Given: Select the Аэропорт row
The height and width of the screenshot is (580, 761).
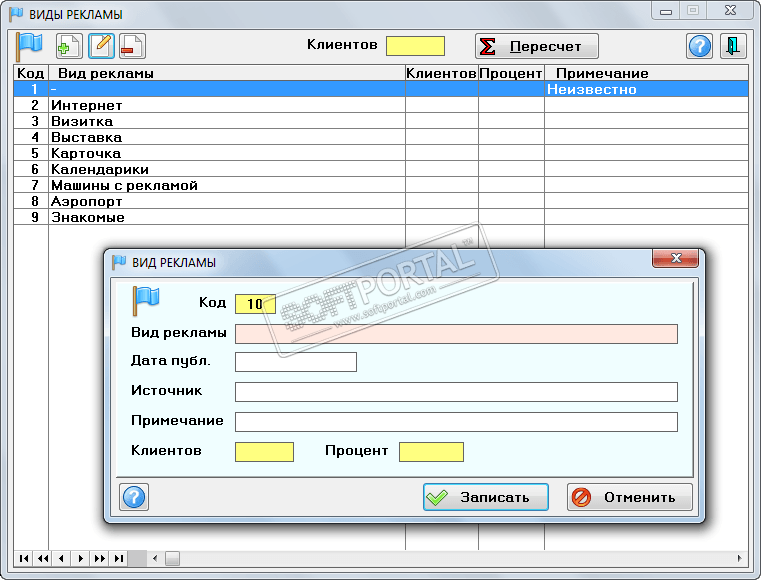Looking at the screenshot, I should pos(381,201).
